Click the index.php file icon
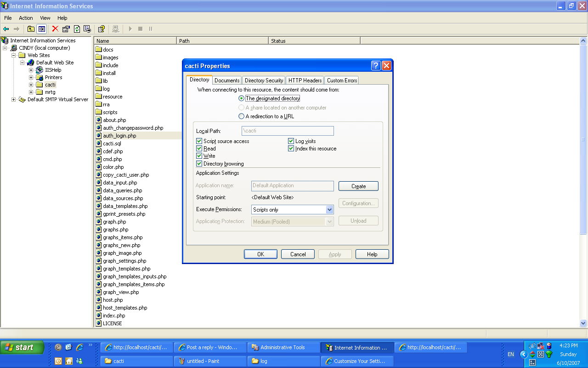588x368 pixels. 98,316
